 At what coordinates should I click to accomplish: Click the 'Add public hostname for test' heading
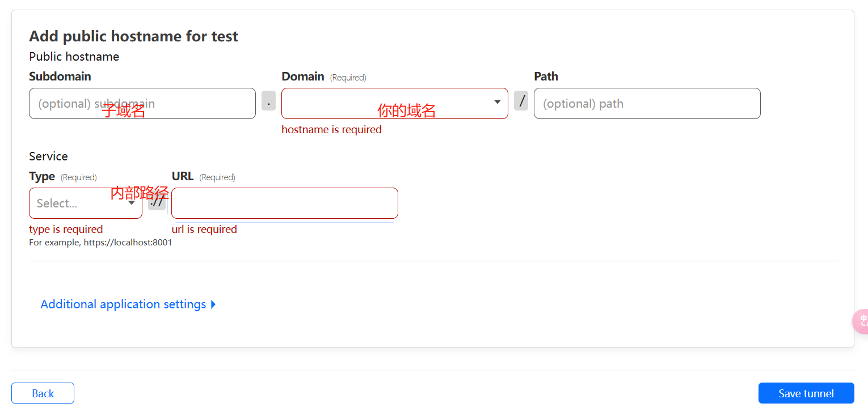tap(133, 36)
